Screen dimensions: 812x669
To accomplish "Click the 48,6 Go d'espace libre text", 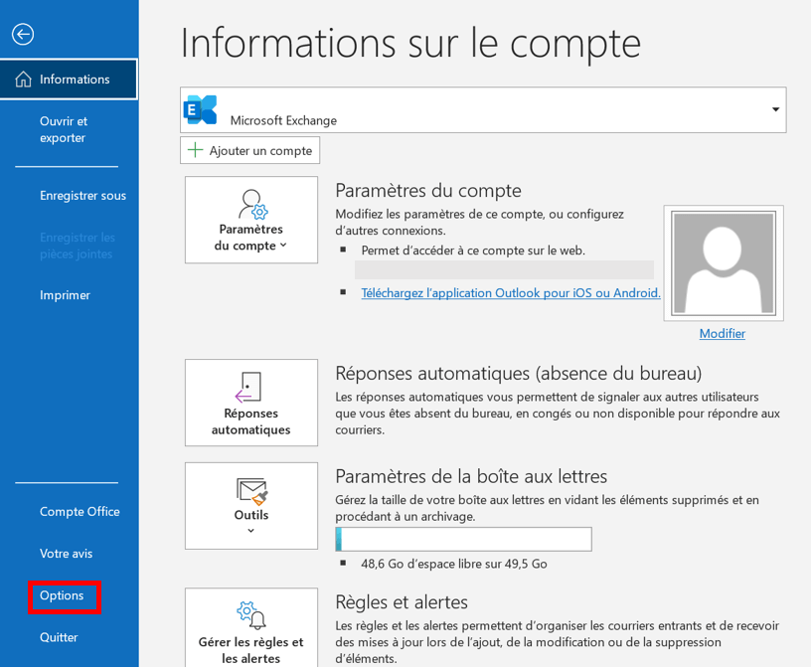I will coord(453,564).
